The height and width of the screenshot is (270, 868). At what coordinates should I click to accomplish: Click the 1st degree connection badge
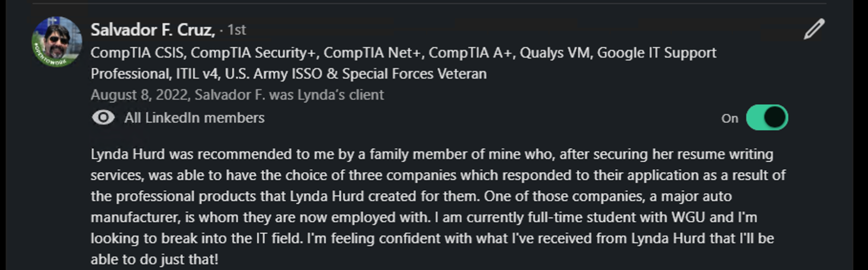click(x=237, y=30)
